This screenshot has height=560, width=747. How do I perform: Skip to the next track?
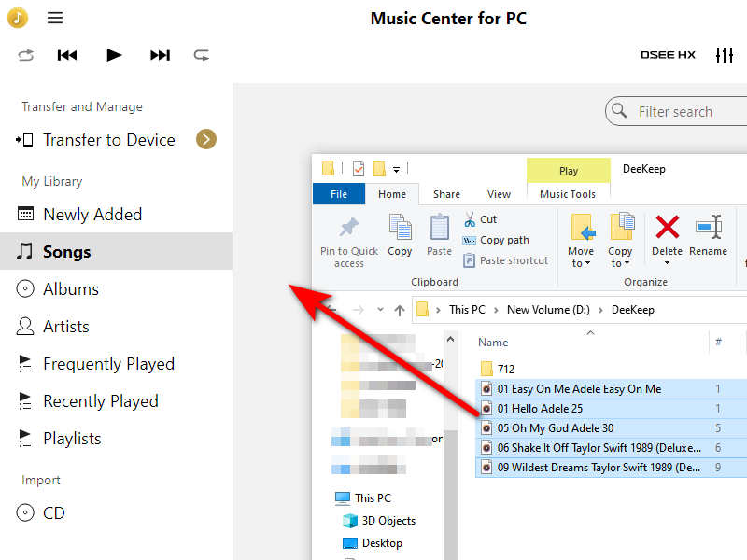point(160,55)
